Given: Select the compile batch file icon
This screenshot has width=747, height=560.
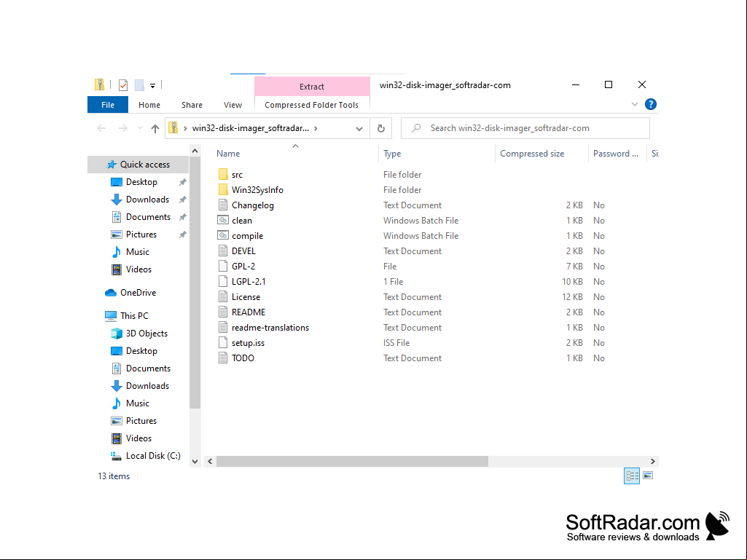Looking at the screenshot, I should (223, 235).
